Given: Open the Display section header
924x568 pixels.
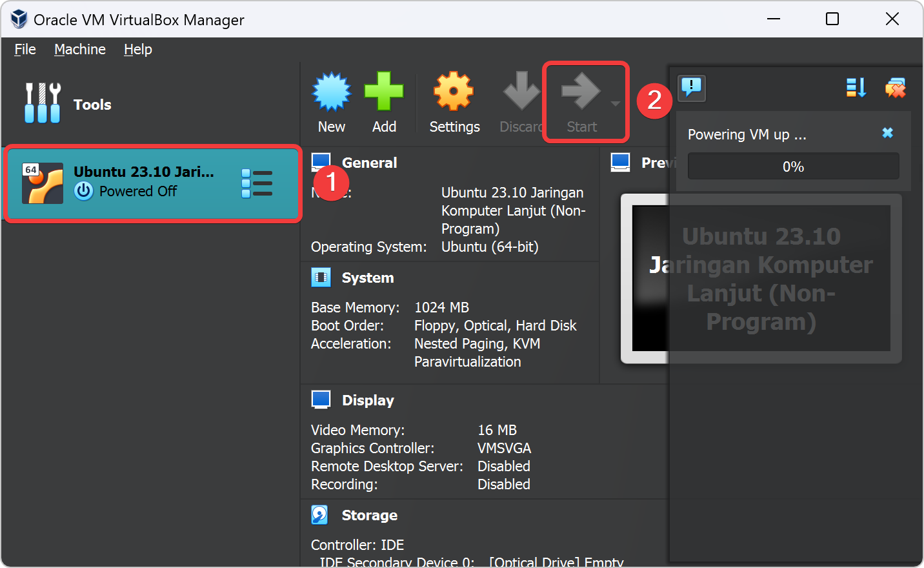Looking at the screenshot, I should pyautogui.click(x=368, y=400).
